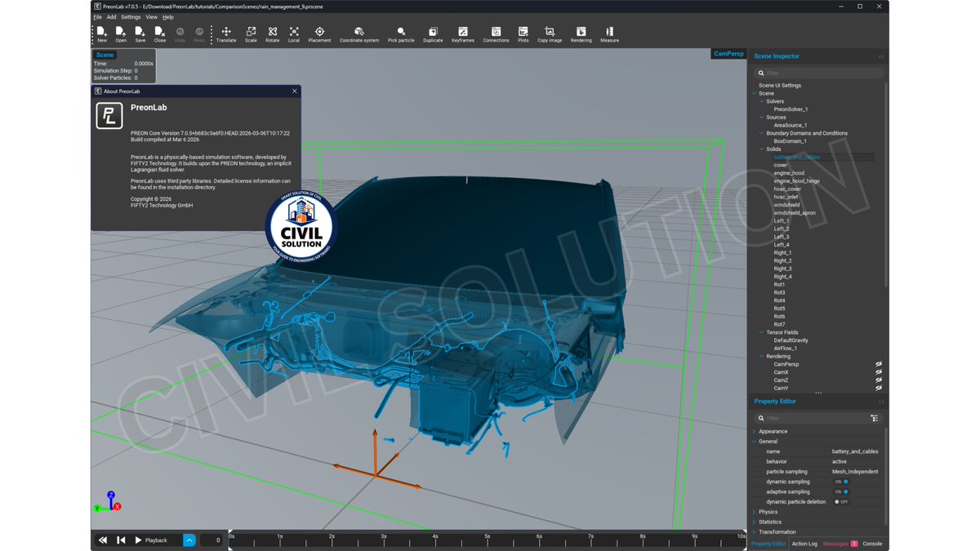Viewport: 980px width, 551px height.
Task: Switch to the Console tab
Action: 872,544
